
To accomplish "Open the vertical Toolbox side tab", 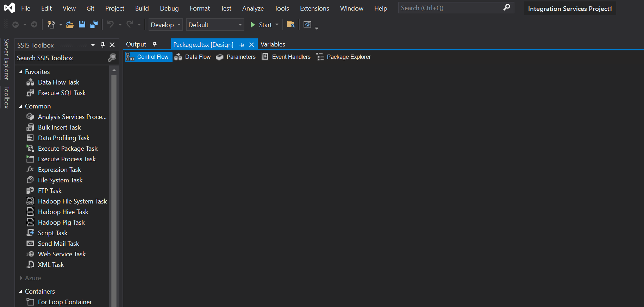I will click(x=6, y=97).
